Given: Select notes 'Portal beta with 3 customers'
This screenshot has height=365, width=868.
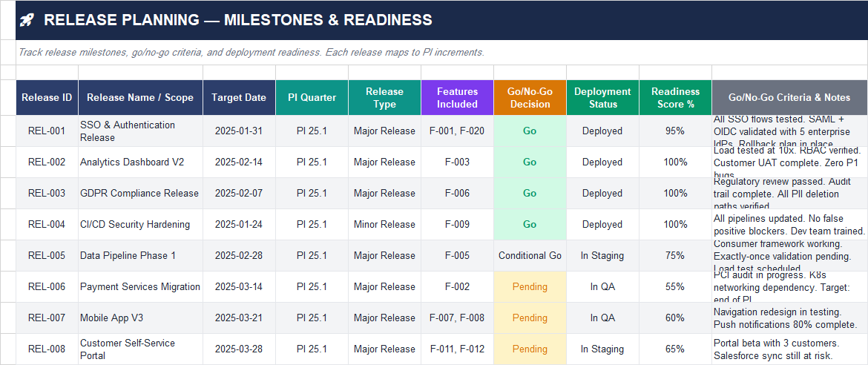Looking at the screenshot, I should point(790,349).
